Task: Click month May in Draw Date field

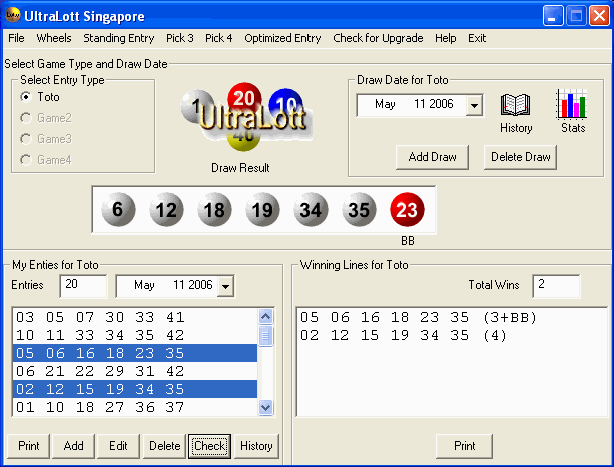Action: click(385, 104)
